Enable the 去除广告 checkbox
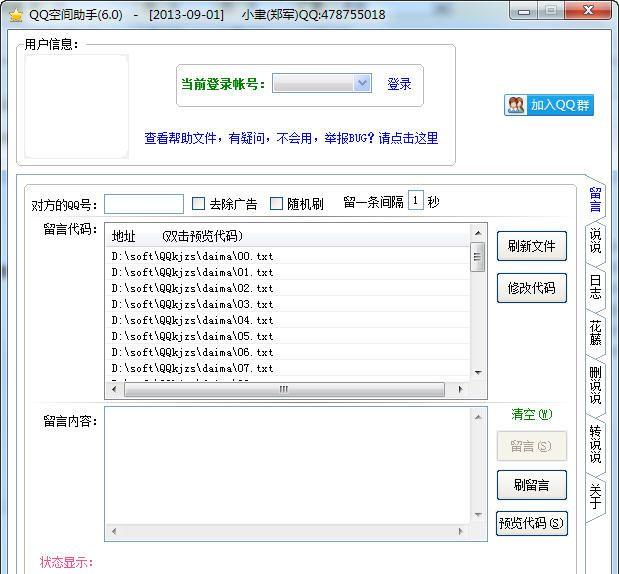The width and height of the screenshot is (619, 574). pyautogui.click(x=198, y=203)
